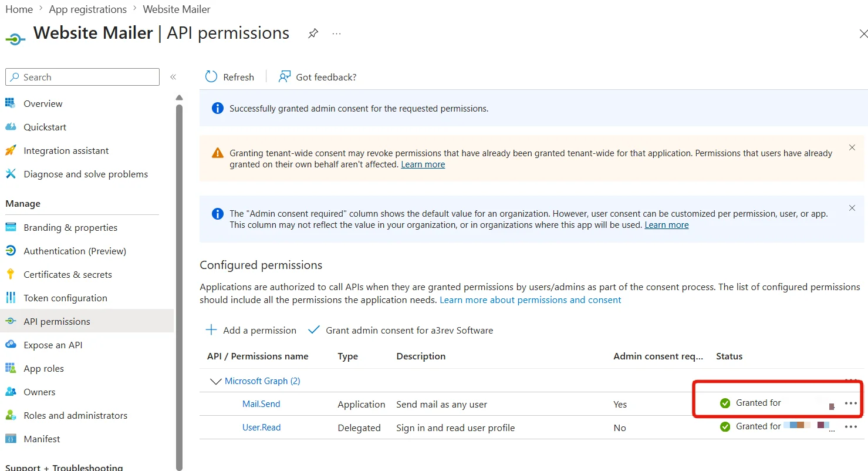The width and height of the screenshot is (868, 471).
Task: Go to App registrations breadcrumb
Action: tap(88, 9)
